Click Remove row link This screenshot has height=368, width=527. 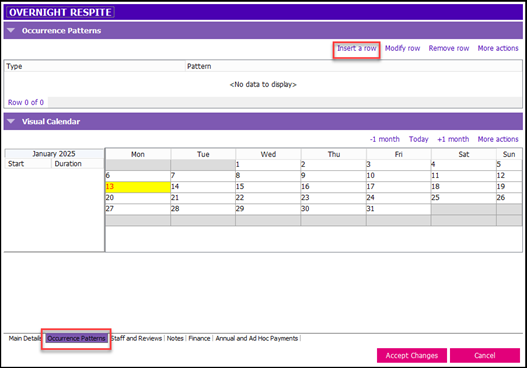click(449, 48)
